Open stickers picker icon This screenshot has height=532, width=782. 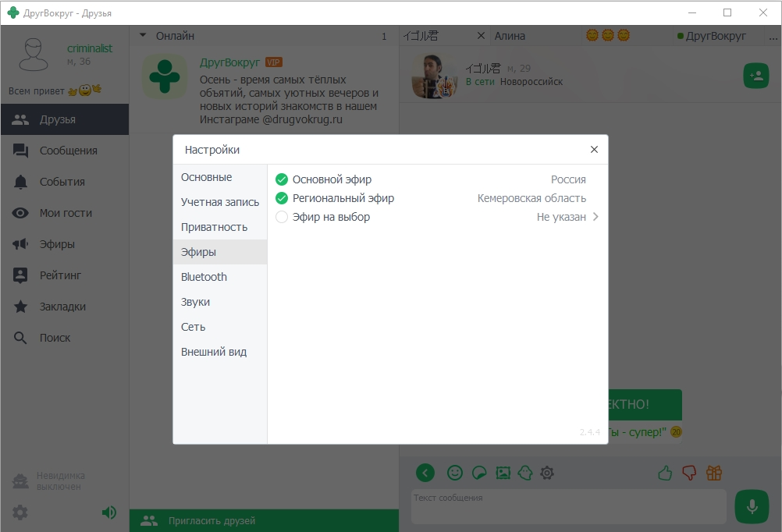479,473
